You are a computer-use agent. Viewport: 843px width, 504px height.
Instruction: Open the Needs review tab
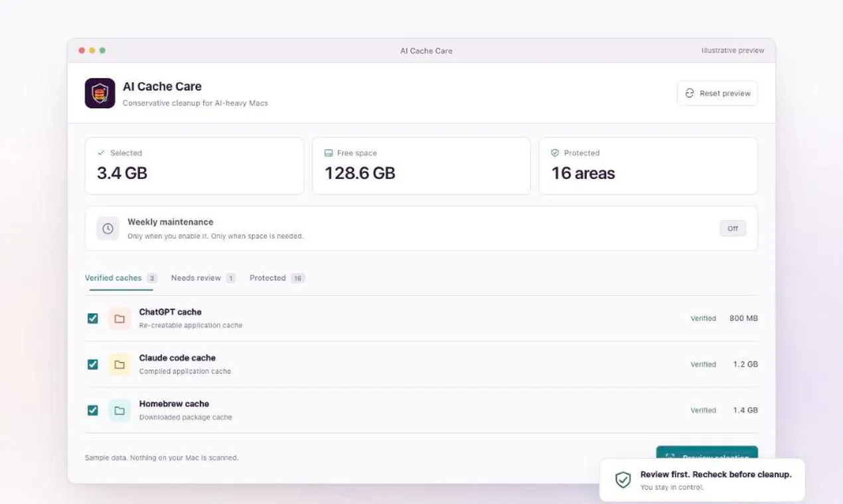(x=203, y=278)
